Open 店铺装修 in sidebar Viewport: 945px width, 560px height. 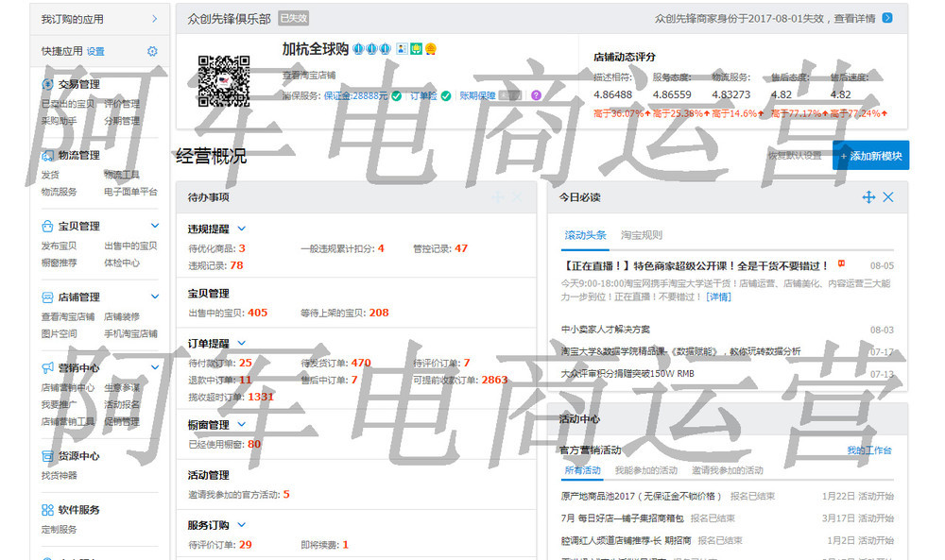click(122, 316)
